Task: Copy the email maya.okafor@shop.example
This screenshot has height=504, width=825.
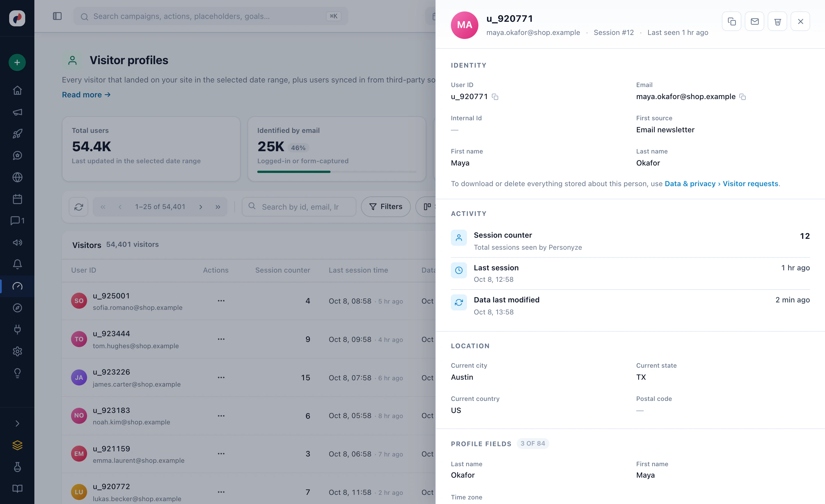Action: 742,97
